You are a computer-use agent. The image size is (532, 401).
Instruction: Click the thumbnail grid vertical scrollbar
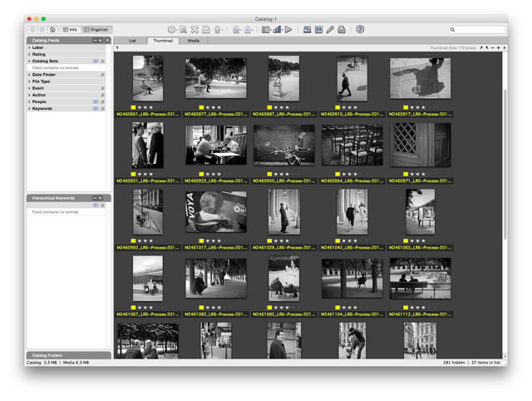[505, 163]
